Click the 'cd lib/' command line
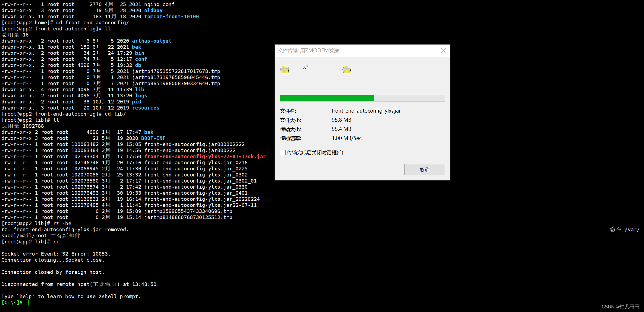The height and width of the screenshot is (312, 644). click(64, 114)
